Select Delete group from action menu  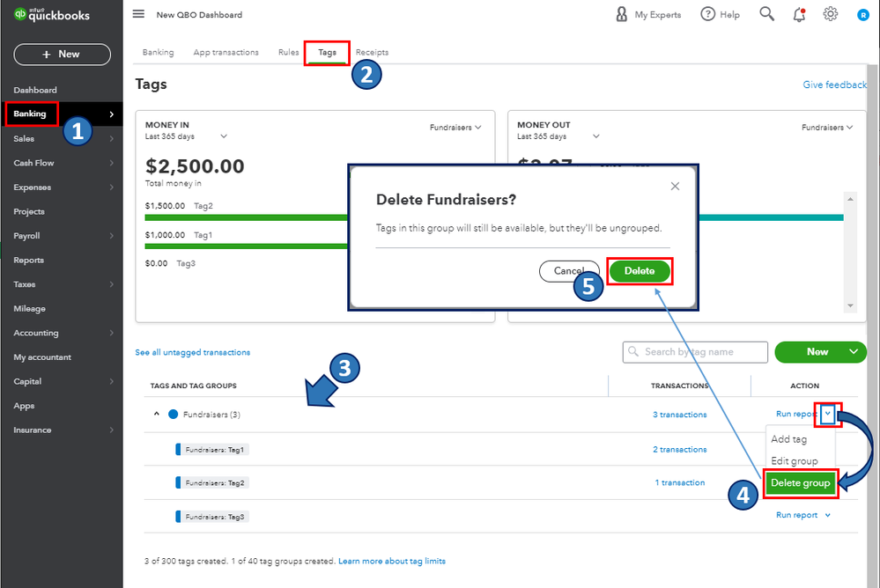coord(800,482)
